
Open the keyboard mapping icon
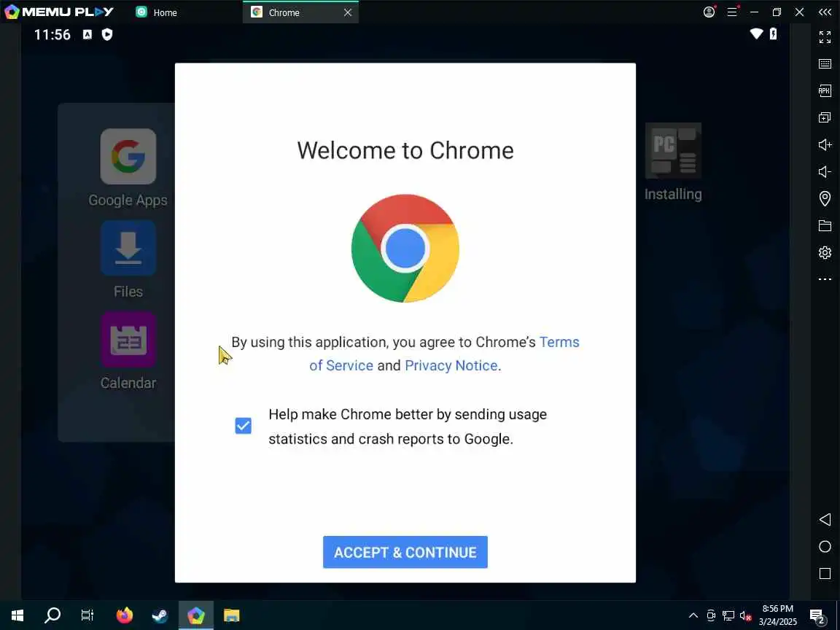[825, 63]
